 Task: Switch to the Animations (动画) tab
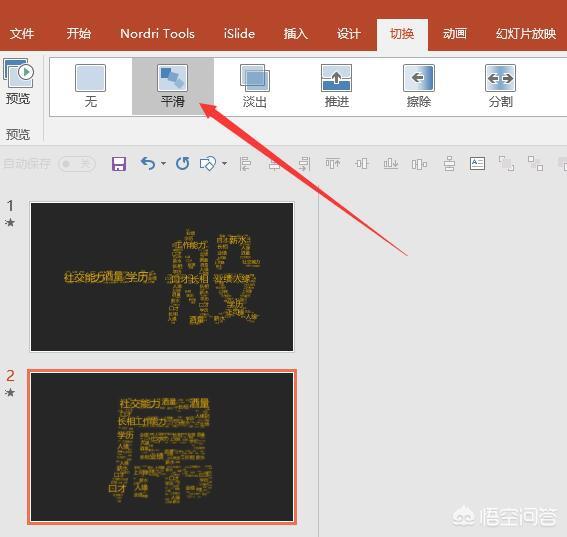(x=455, y=34)
